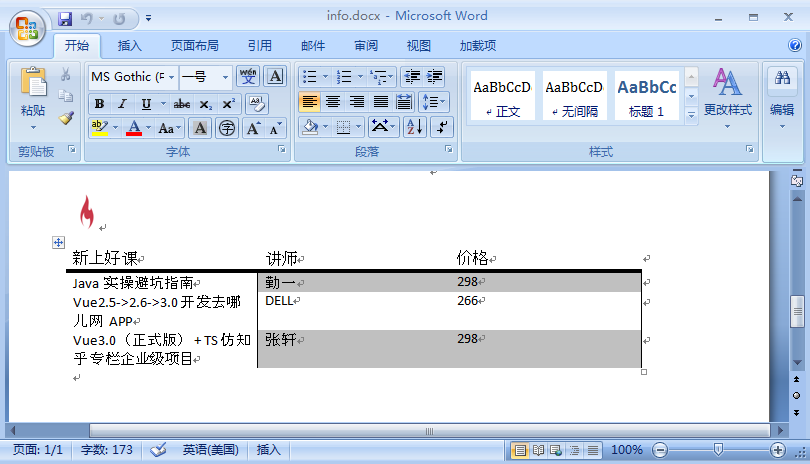
Task: Toggle superscript formatting
Action: point(228,104)
